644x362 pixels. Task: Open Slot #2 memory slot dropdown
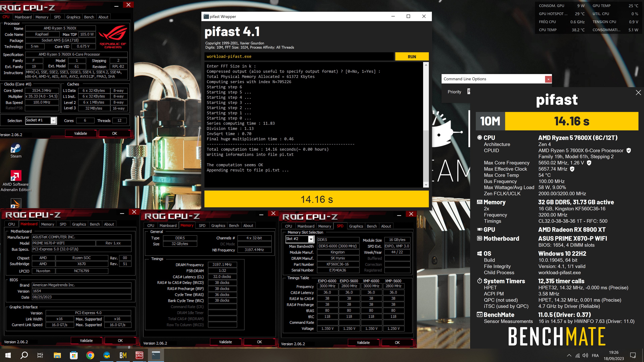coord(311,239)
